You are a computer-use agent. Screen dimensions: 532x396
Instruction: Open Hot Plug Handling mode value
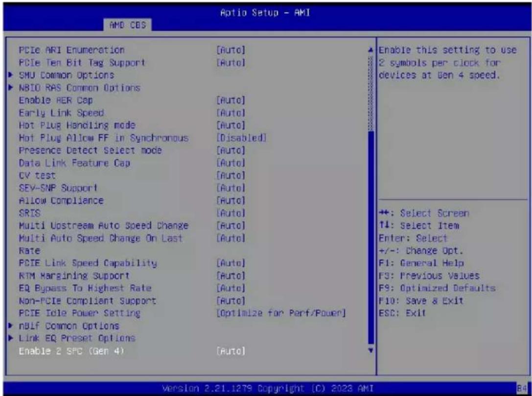[231, 125]
